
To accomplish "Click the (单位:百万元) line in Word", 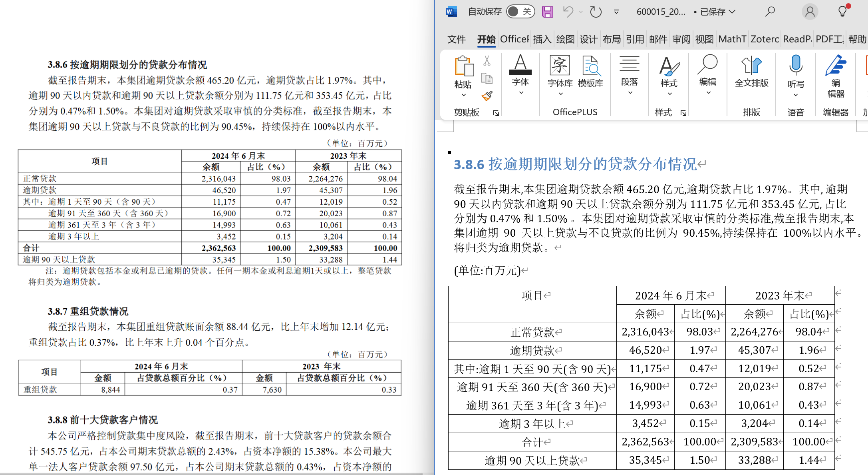I will tap(487, 271).
